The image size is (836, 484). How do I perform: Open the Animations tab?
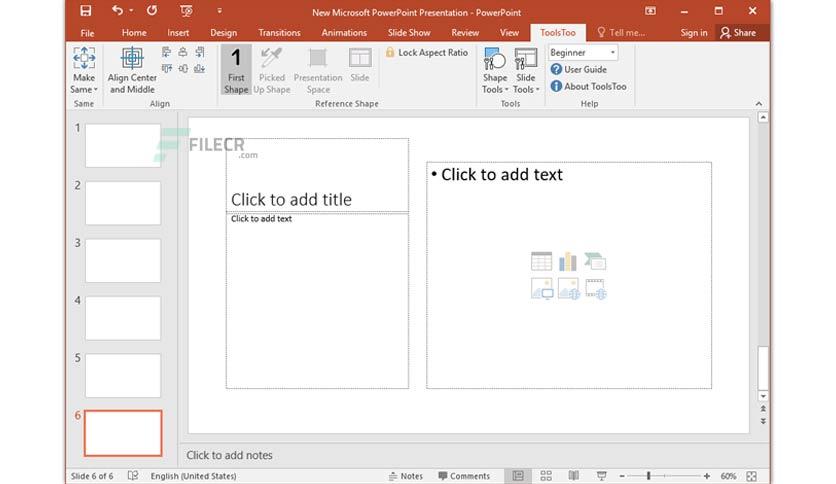pyautogui.click(x=344, y=33)
